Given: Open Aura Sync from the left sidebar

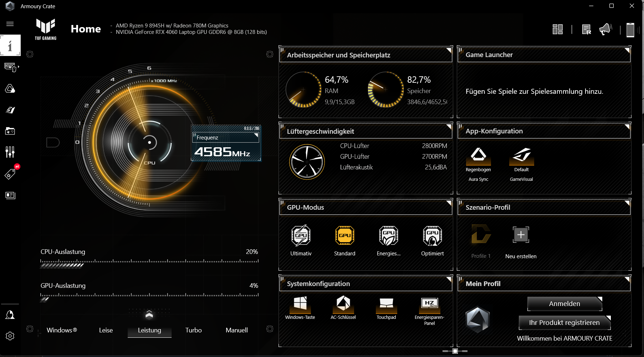Looking at the screenshot, I should click(10, 88).
